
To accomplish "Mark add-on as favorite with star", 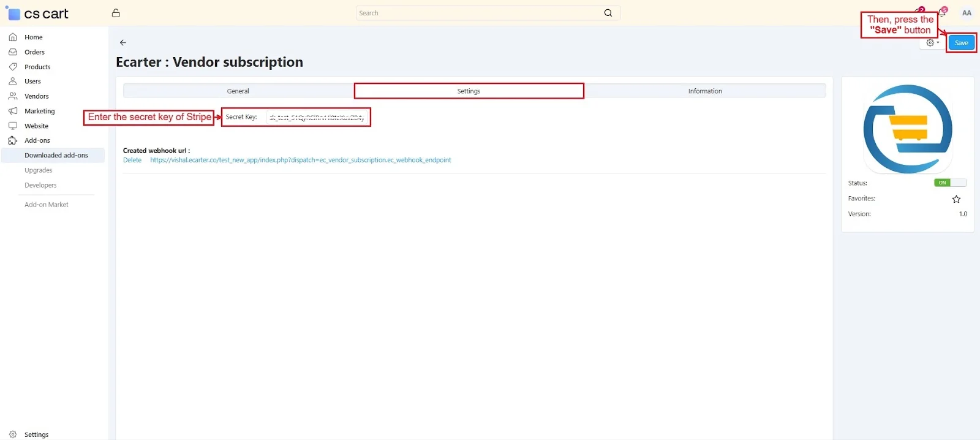I will [956, 199].
